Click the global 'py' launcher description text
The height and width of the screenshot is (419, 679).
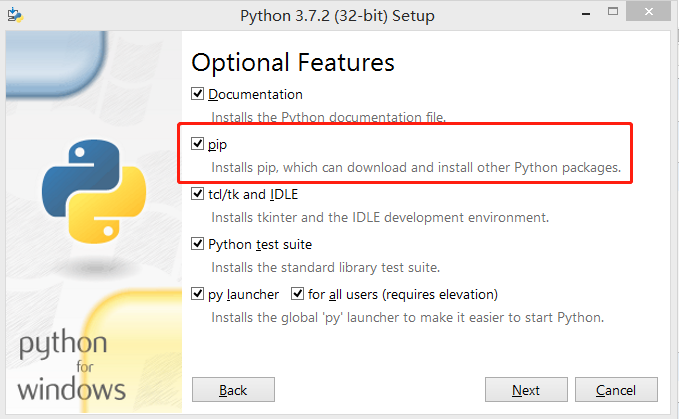coord(407,318)
